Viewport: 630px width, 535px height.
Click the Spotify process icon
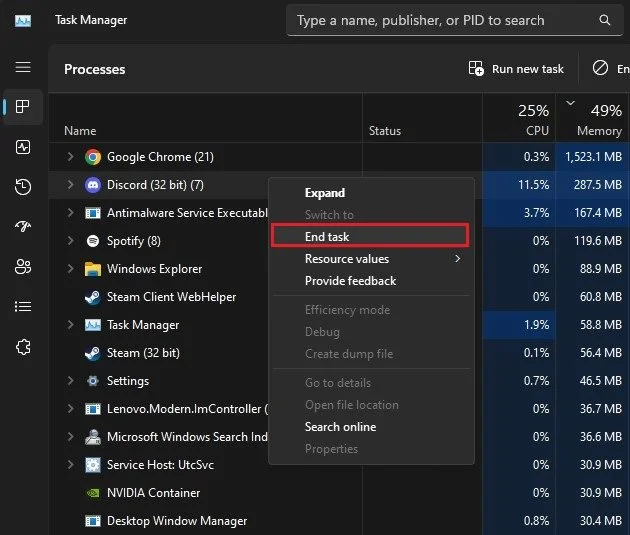tap(93, 241)
